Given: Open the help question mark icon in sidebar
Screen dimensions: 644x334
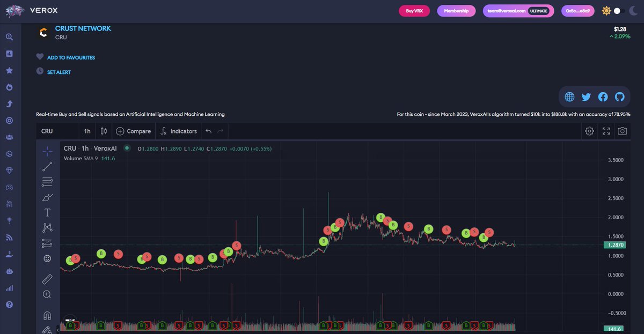Looking at the screenshot, I should tap(9, 305).
